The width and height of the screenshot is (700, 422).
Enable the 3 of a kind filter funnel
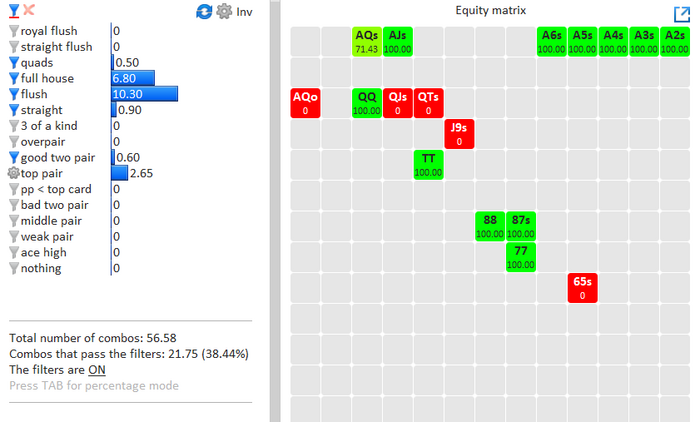[x=14, y=126]
